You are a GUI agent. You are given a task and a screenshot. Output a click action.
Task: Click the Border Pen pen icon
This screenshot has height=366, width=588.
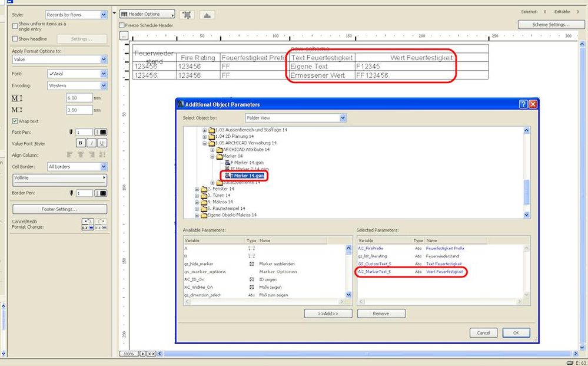pos(71,193)
